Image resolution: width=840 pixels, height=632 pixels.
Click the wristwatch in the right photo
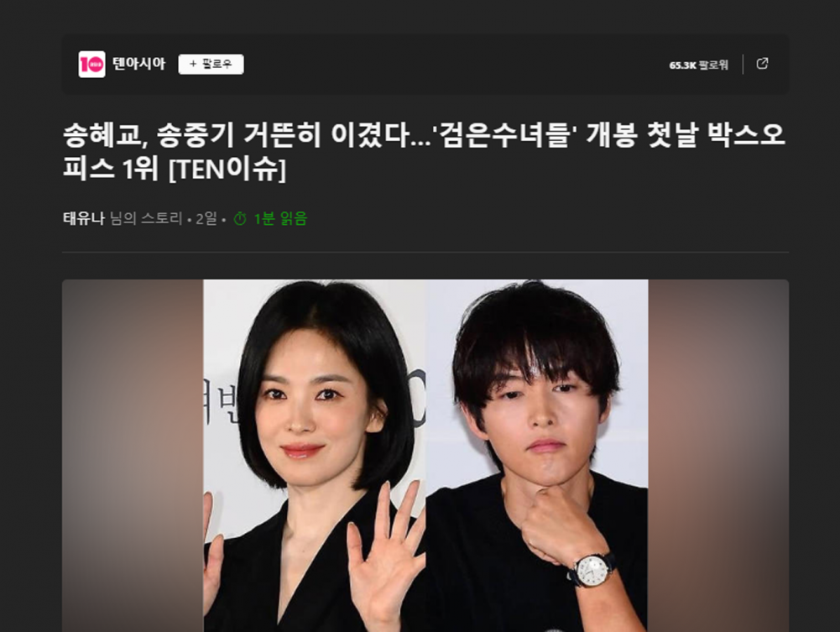[592, 571]
